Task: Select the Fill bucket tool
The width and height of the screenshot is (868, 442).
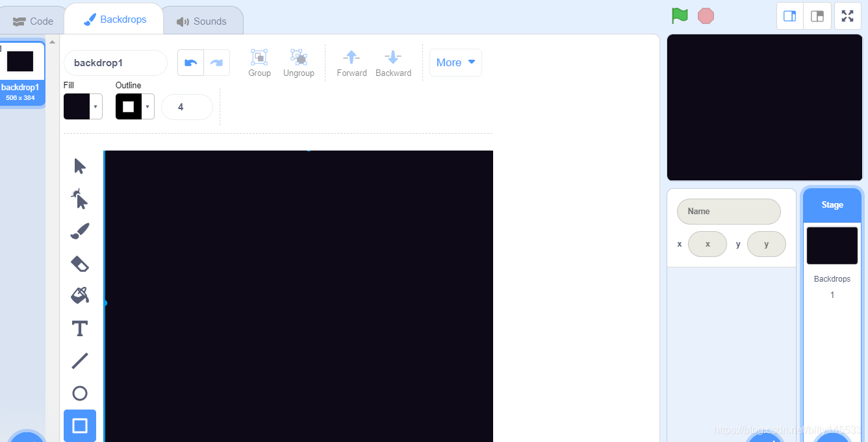Action: [80, 296]
